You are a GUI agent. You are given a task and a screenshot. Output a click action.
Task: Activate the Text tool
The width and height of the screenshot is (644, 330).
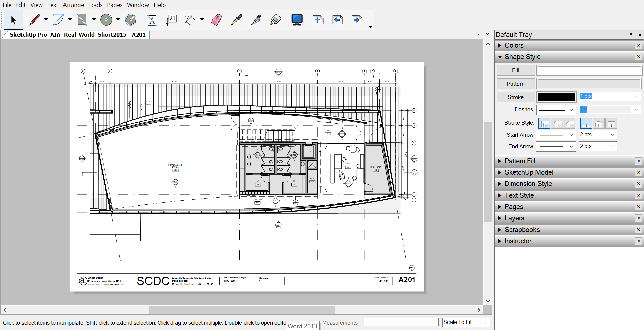tap(152, 20)
